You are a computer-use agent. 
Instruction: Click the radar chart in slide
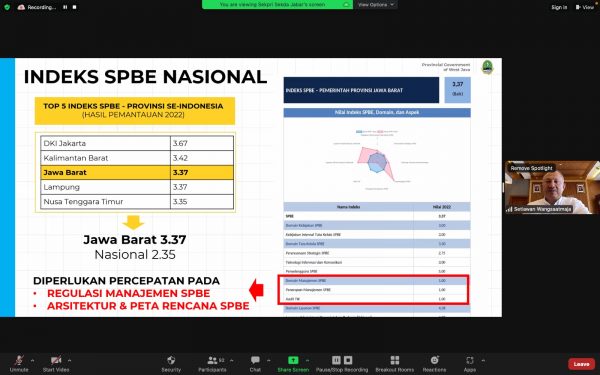pos(377,160)
